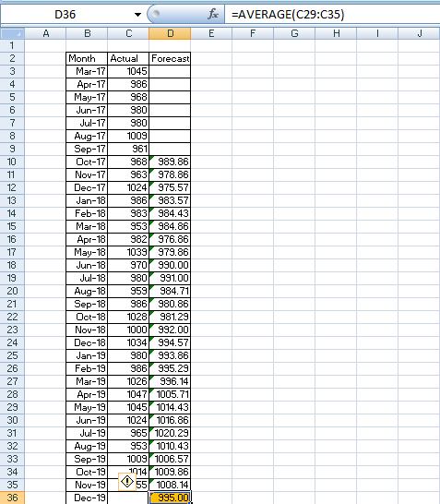Select the Jul-18 cell
Viewport: 440px width, 504px height.
[x=87, y=278]
